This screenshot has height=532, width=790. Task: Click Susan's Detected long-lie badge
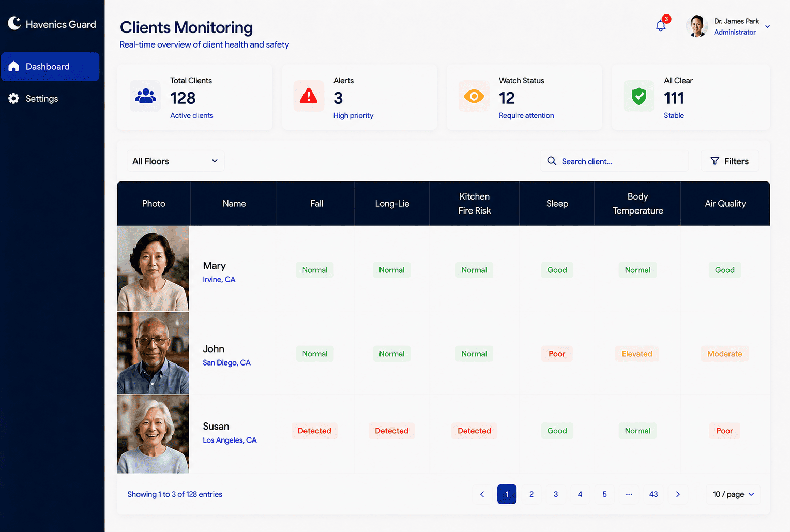[391, 431]
